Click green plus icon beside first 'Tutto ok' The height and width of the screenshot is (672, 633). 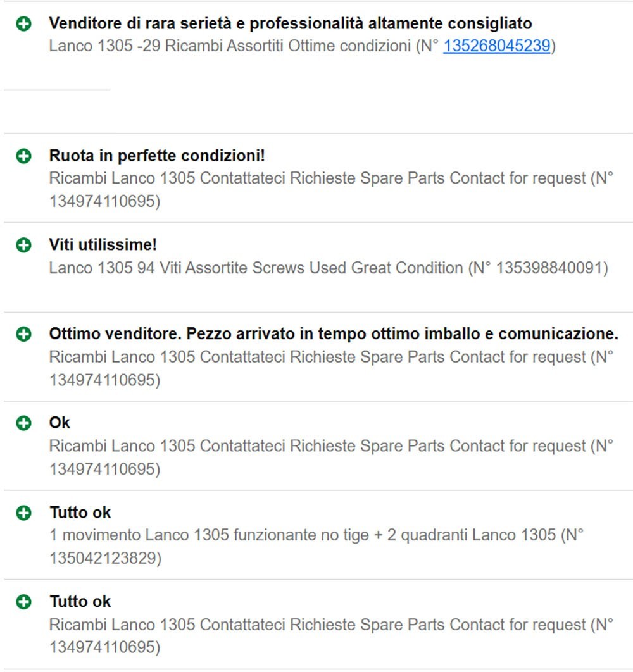point(23,513)
